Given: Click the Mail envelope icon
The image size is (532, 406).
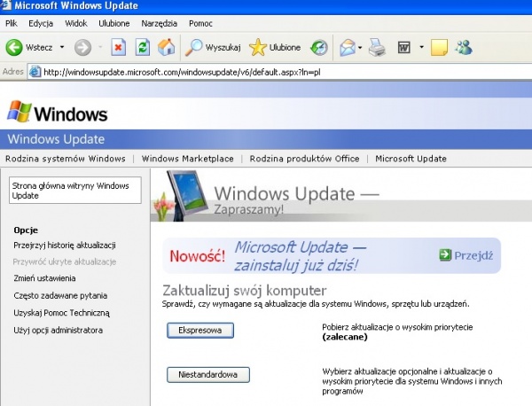Looking at the screenshot, I should tap(348, 48).
